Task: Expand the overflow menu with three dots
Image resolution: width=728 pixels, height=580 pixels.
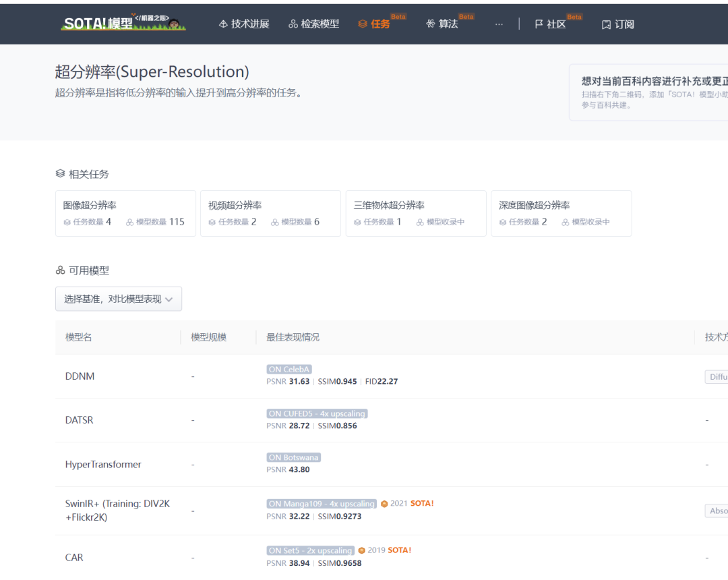Action: pos(499,24)
